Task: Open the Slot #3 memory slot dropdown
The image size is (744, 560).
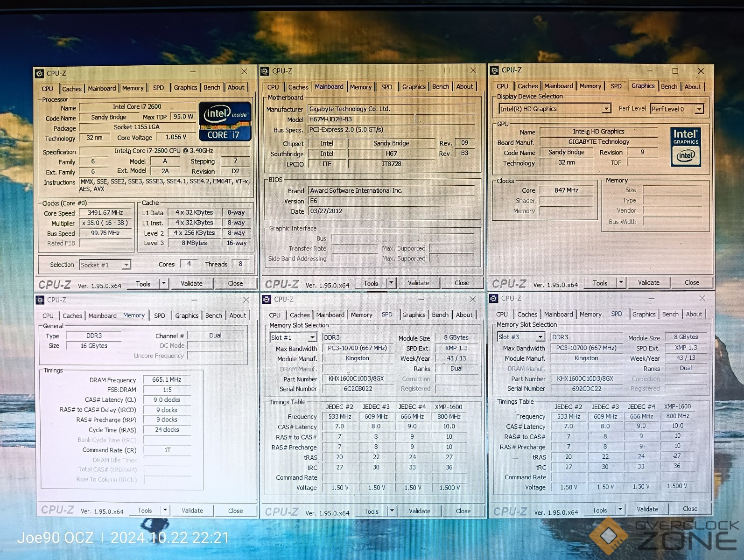Action: click(540, 336)
